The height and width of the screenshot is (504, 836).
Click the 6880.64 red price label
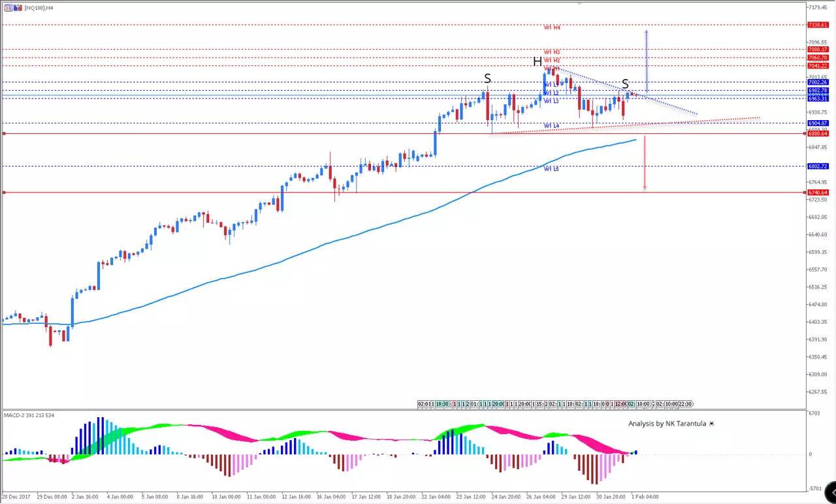click(x=818, y=134)
